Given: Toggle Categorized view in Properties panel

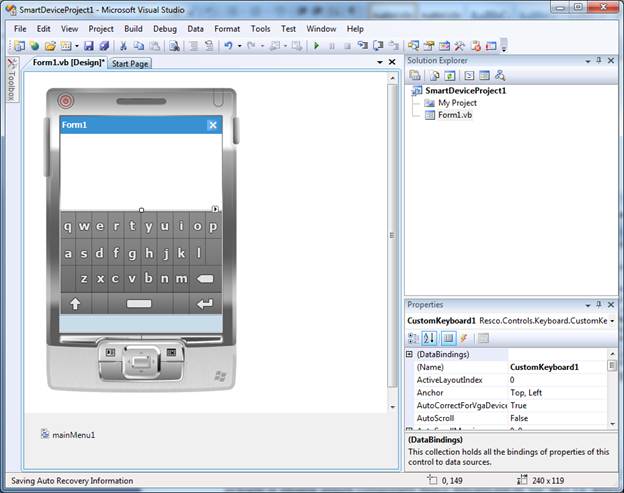Looking at the screenshot, I should [x=413, y=339].
